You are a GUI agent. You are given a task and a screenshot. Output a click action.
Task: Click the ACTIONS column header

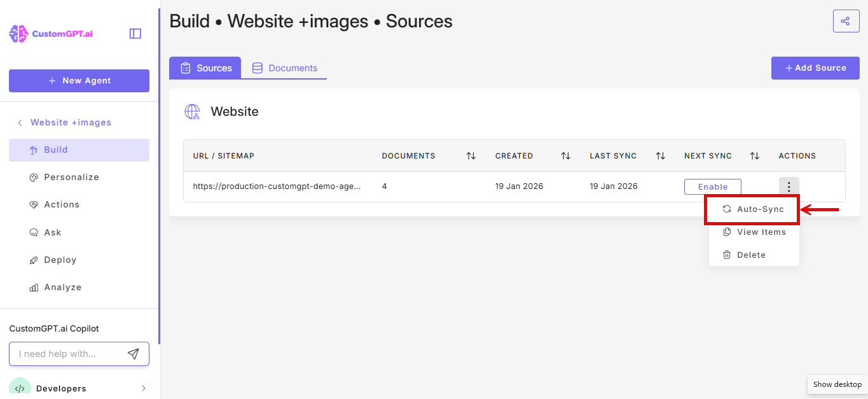pos(797,156)
